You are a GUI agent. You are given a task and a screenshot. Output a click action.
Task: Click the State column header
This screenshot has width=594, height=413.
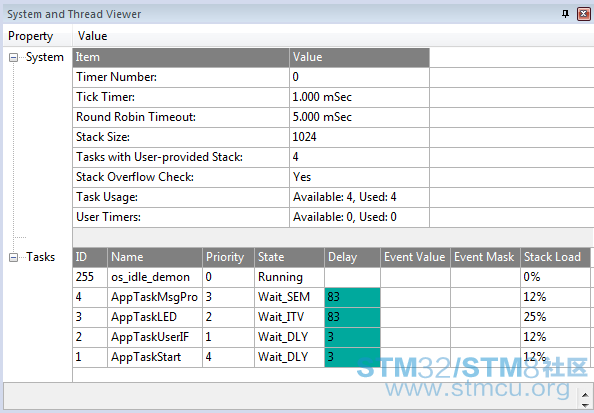click(289, 257)
